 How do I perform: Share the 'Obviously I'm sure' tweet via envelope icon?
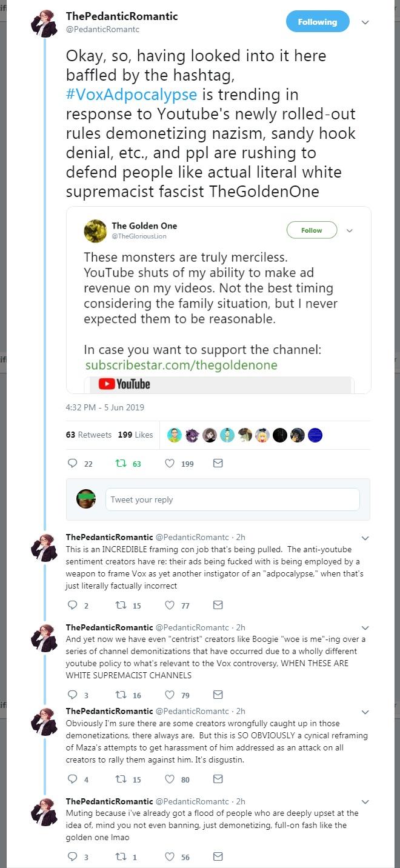coord(218,779)
